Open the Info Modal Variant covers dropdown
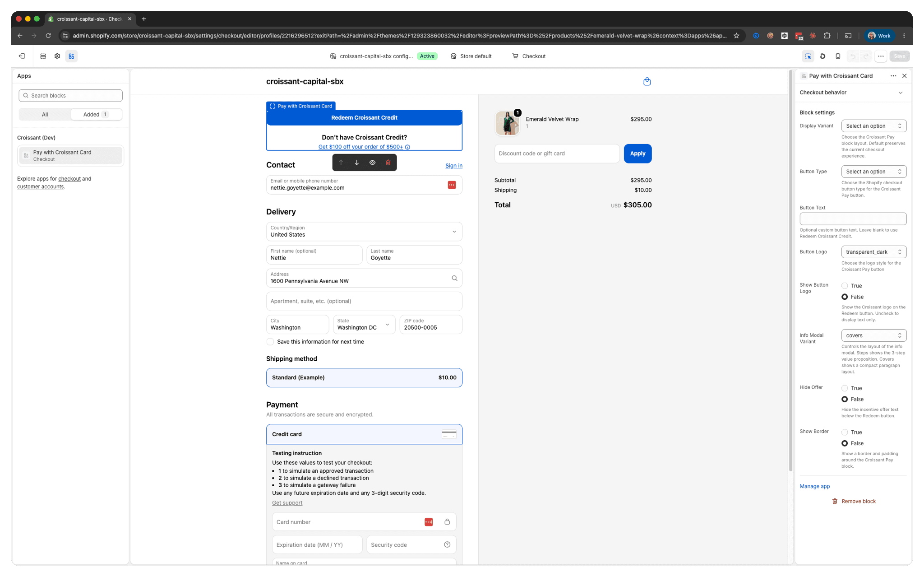This screenshot has height=577, width=924. click(873, 335)
